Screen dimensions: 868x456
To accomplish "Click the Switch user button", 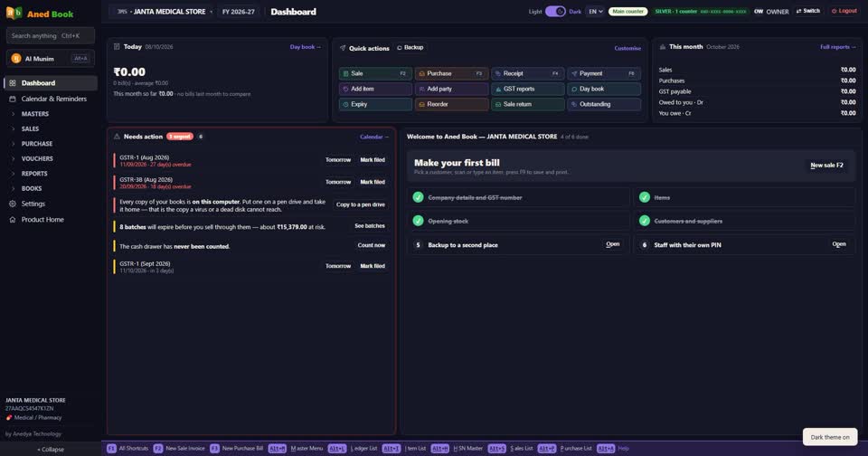I will coord(807,11).
